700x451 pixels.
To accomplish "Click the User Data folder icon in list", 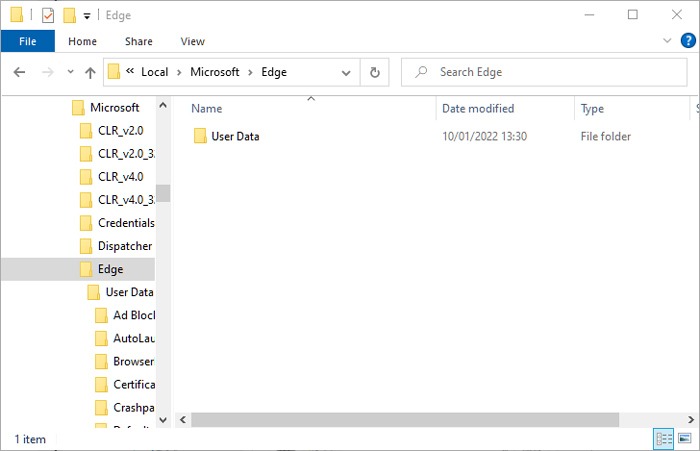I will click(x=200, y=136).
